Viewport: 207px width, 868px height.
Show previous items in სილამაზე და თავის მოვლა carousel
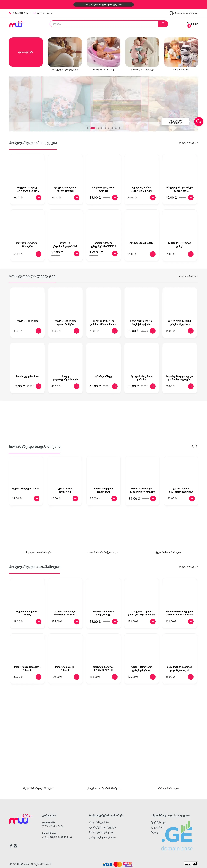click(193, 446)
